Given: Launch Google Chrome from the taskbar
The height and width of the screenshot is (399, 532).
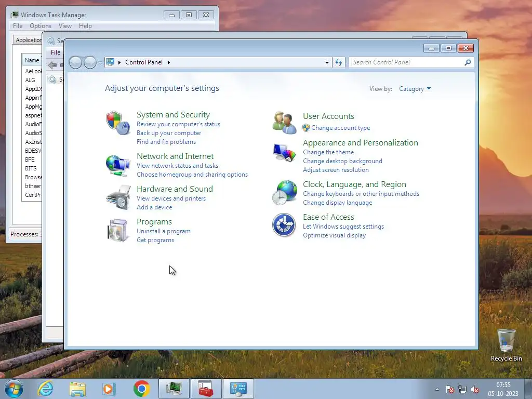Looking at the screenshot, I should tap(141, 389).
